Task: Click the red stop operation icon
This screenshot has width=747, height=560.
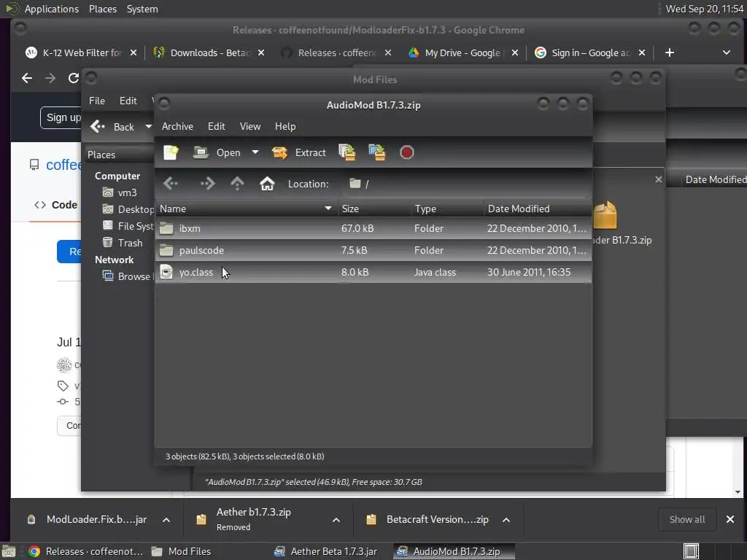Action: point(406,152)
